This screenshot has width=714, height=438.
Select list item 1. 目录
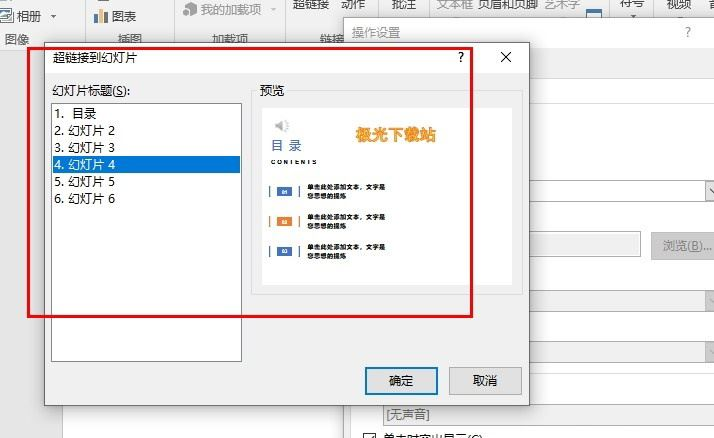coord(146,113)
